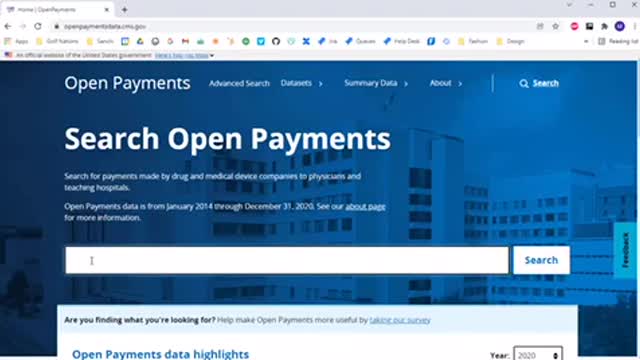Open the Year 2020 dropdown
The image size is (640, 360).
point(538,355)
